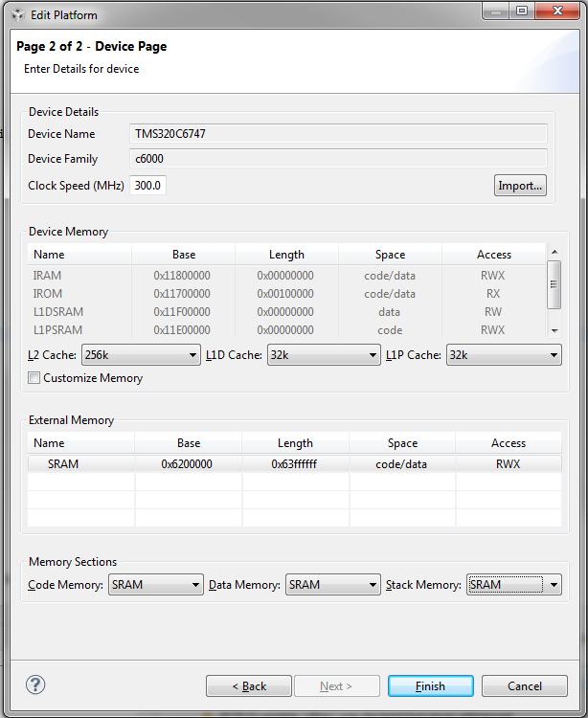The height and width of the screenshot is (718, 588).
Task: Click Device Memory Base column header
Action: click(184, 254)
